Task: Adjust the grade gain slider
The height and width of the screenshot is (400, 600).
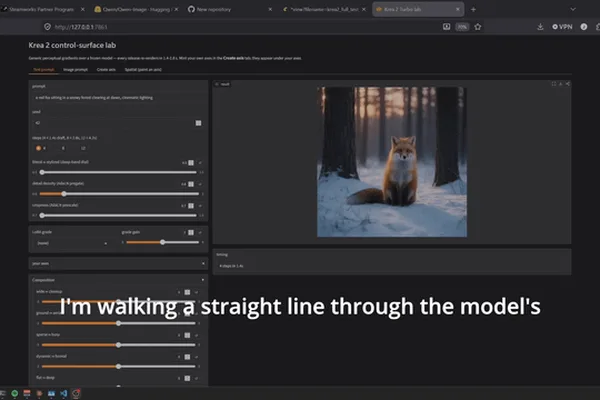Action: click(x=162, y=242)
